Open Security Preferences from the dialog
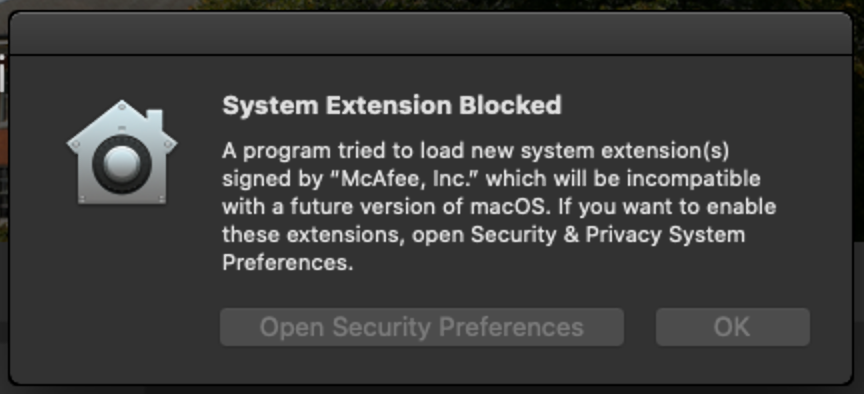This screenshot has width=864, height=394. point(422,327)
